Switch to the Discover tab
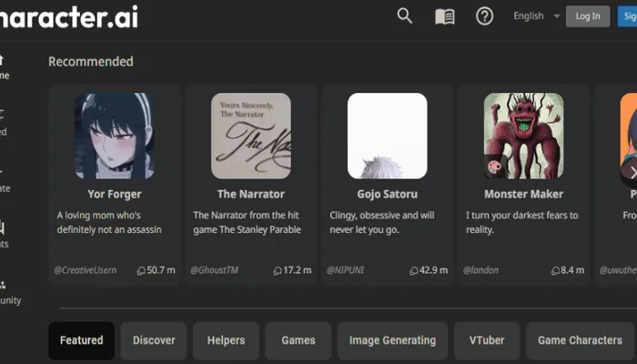 [x=154, y=340]
